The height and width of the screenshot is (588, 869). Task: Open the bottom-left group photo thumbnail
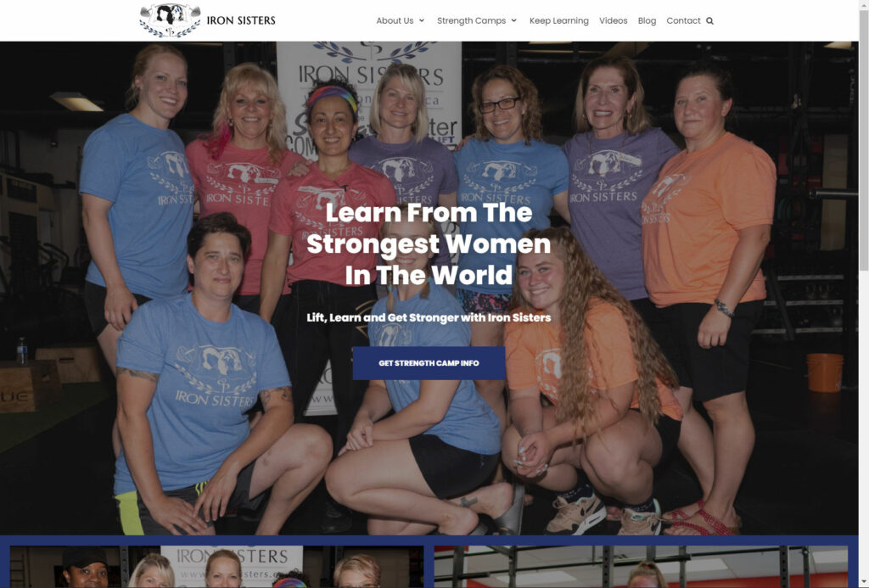pos(216,567)
